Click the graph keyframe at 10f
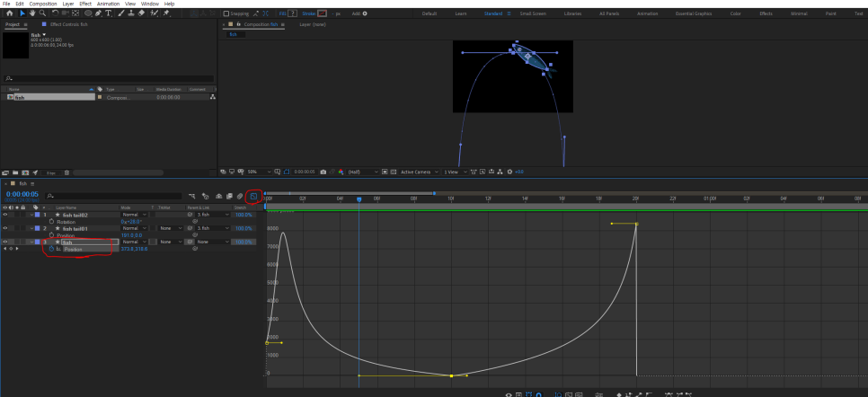868x397 pixels. tap(451, 376)
